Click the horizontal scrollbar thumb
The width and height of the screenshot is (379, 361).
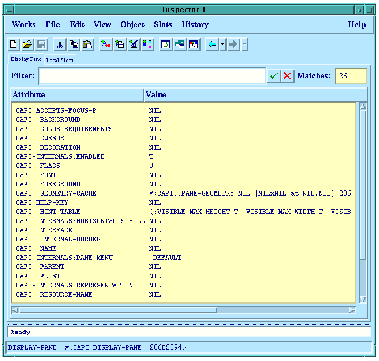118,310
